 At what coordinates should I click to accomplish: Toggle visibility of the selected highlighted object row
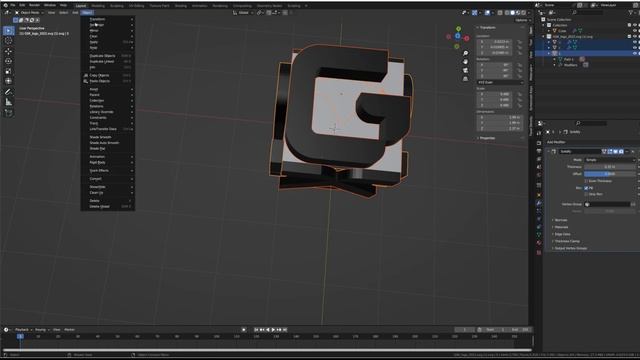pyautogui.click(x=635, y=53)
